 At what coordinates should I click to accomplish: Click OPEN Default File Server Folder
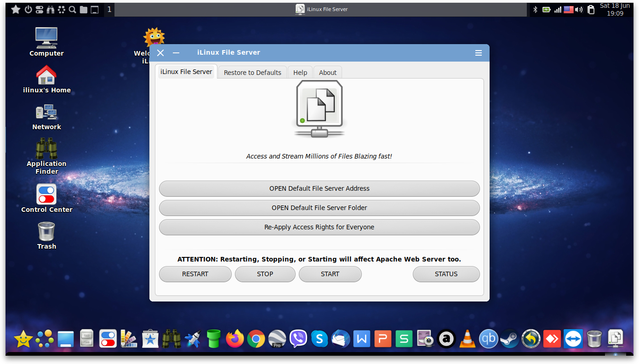319,208
